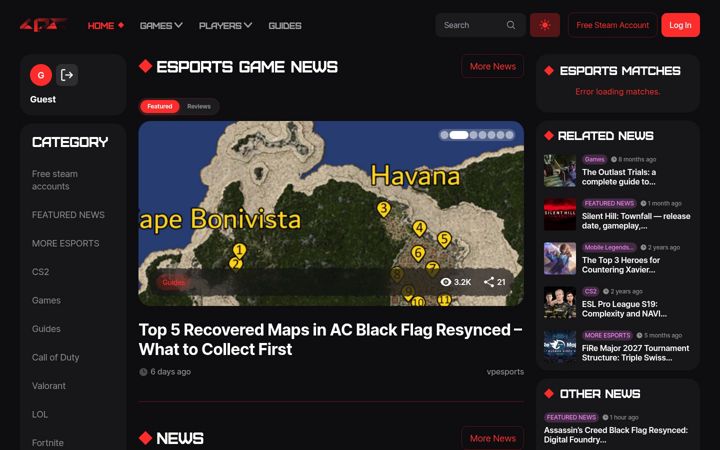Open The Outlast Trials guide headline
The height and width of the screenshot is (450, 720).
(619, 177)
